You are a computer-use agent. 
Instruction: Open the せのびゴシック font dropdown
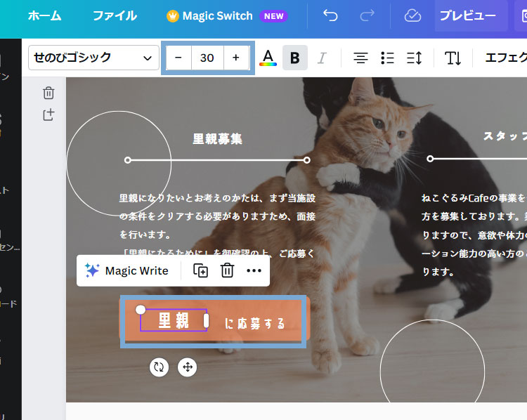(x=93, y=58)
